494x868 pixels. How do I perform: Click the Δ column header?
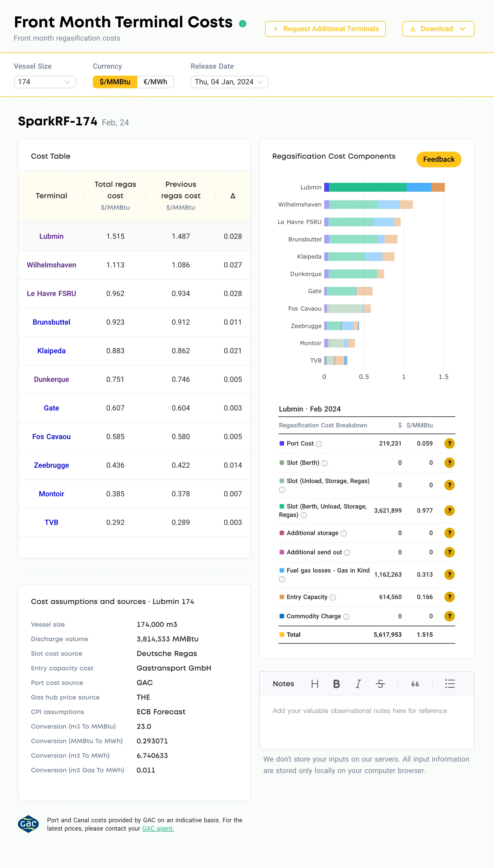coord(233,196)
